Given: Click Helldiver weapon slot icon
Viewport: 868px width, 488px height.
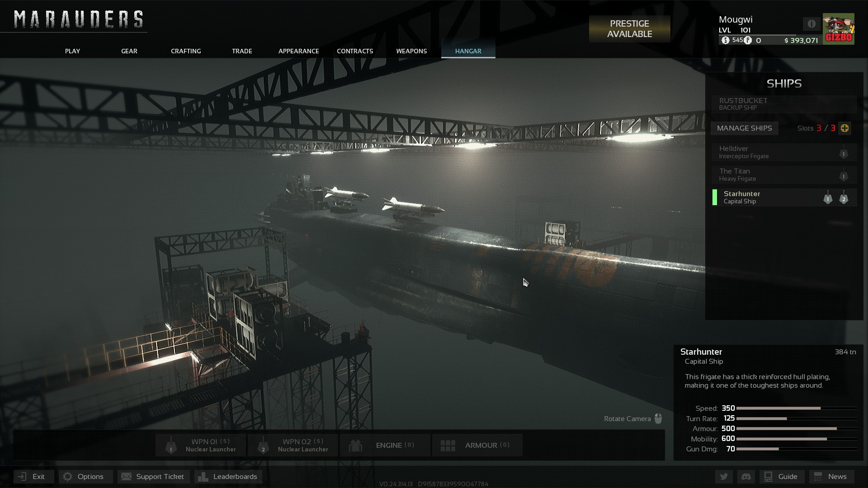Looking at the screenshot, I should pos(843,153).
